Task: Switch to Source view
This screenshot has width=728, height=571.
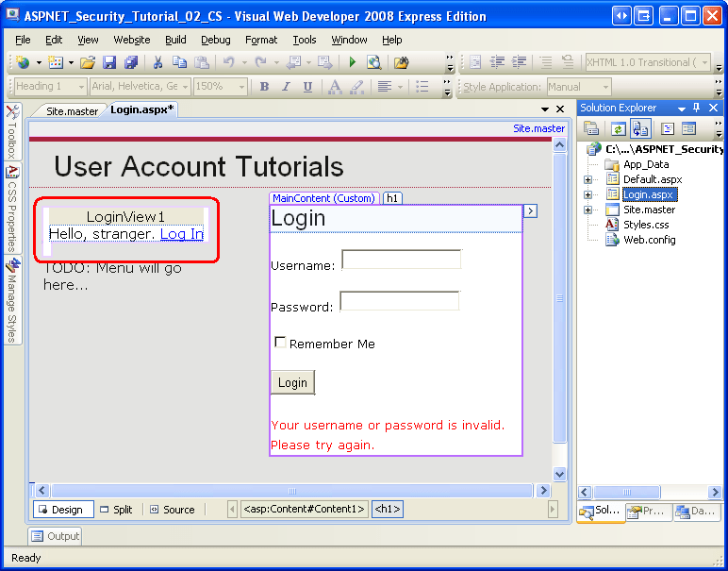Action: point(173,510)
